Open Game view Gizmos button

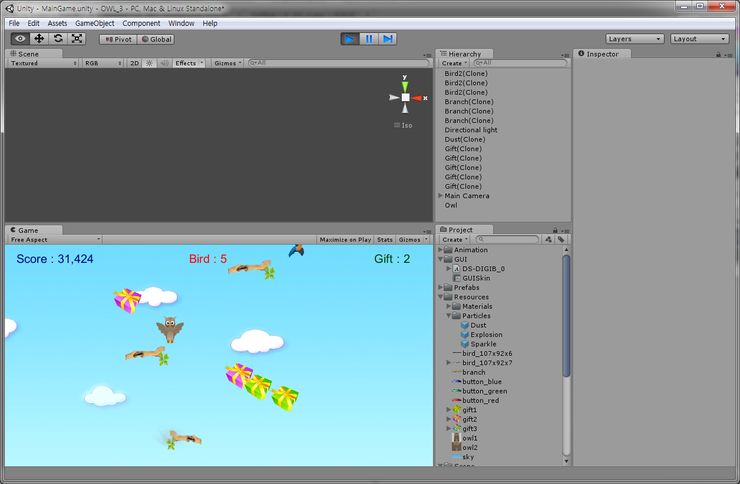pos(412,240)
